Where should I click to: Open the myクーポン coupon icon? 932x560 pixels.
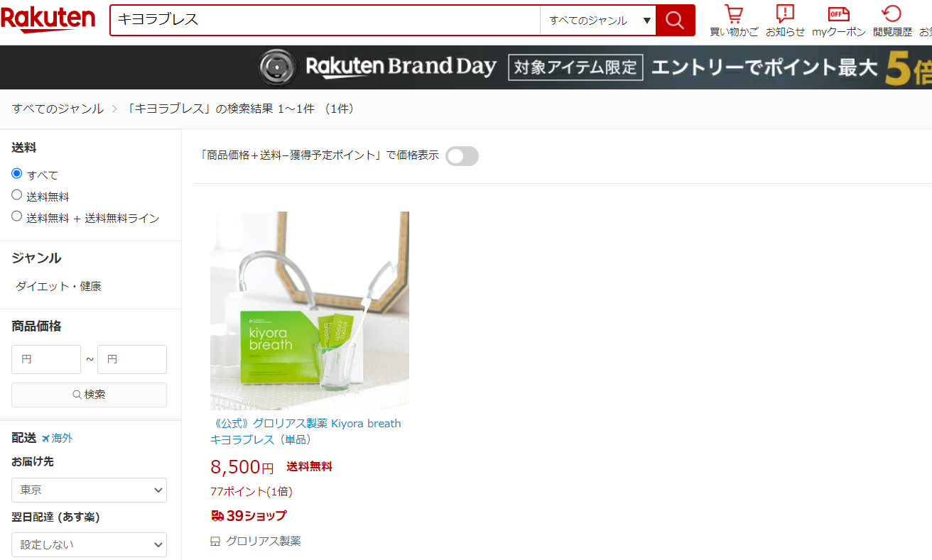pos(839,21)
